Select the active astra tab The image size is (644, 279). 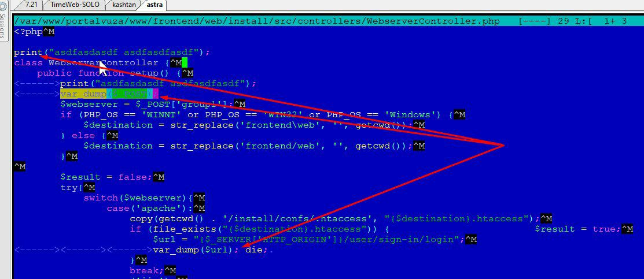coord(154,5)
